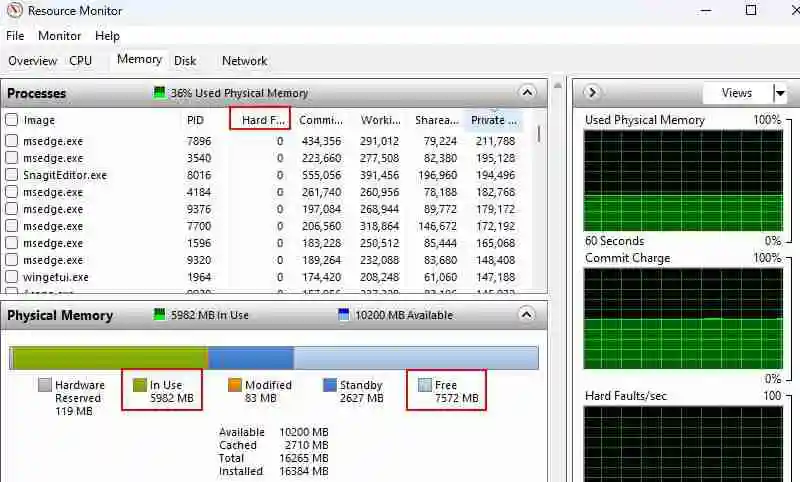Screen dimensions: 800x482
Task: Sort by the Commit column header
Action: point(321,120)
